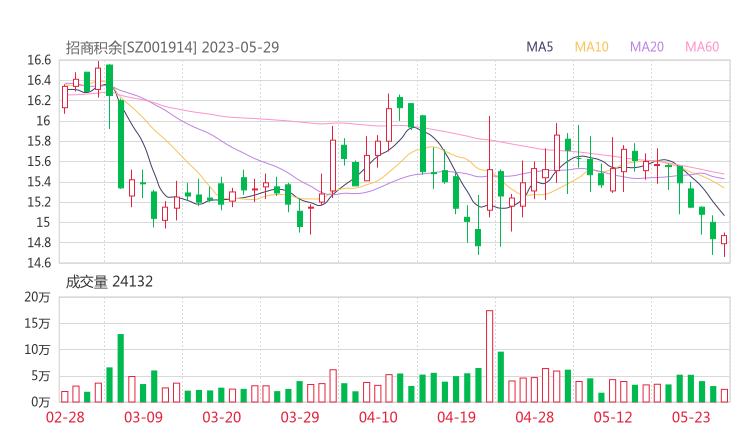Click the 04-10 date axis label
The height and width of the screenshot is (440, 740).
point(378,417)
